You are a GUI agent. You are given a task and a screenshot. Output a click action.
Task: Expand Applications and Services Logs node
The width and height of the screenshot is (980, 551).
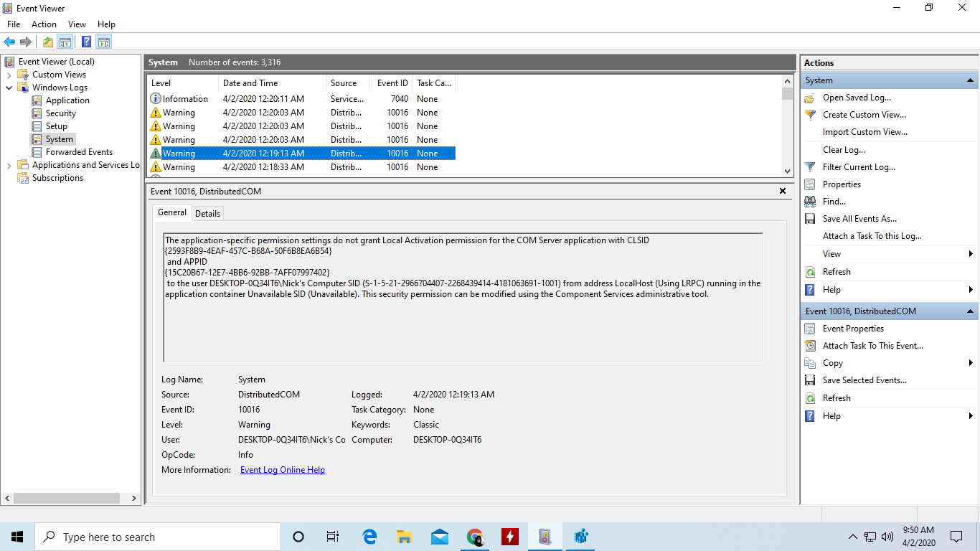click(9, 165)
